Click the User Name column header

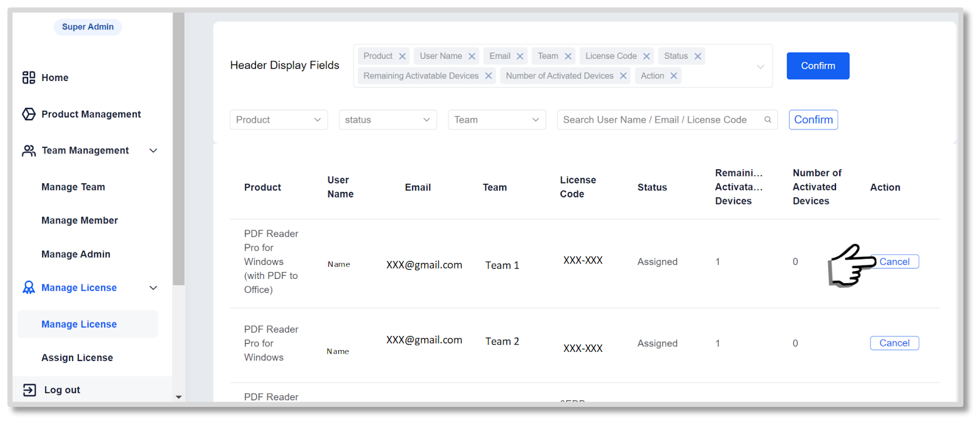click(x=340, y=187)
